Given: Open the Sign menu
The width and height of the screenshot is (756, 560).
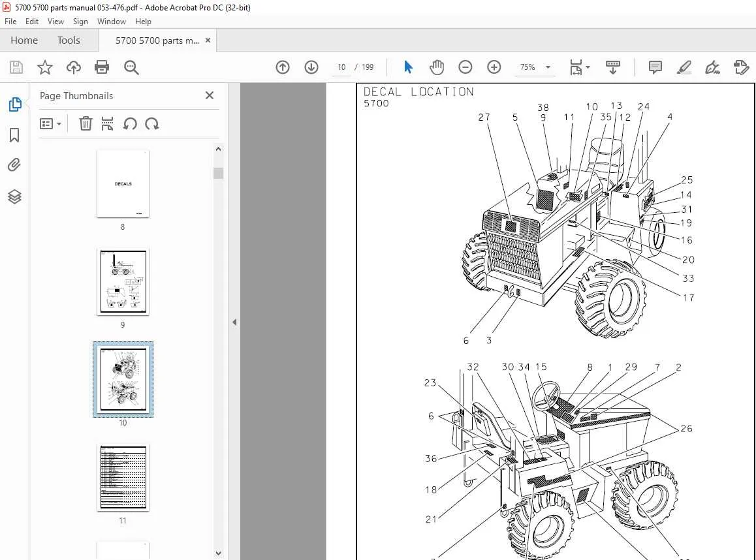Looking at the screenshot, I should pos(80,21).
